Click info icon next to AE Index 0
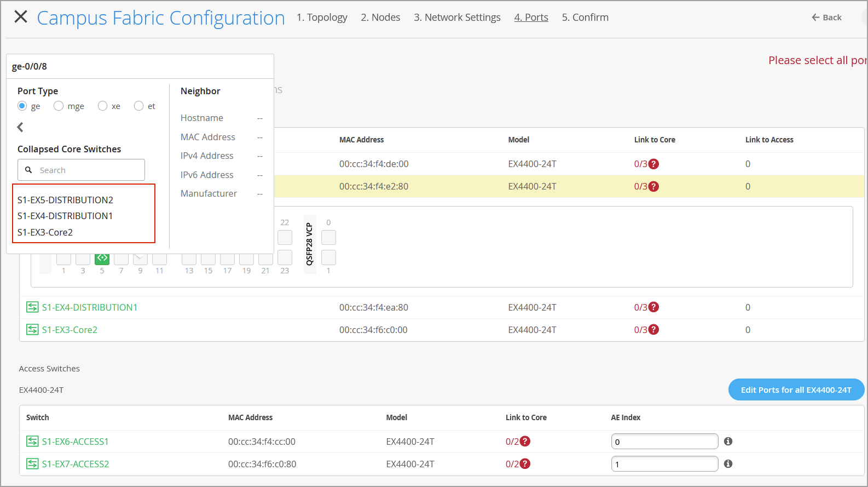The height and width of the screenshot is (487, 868). (x=728, y=442)
